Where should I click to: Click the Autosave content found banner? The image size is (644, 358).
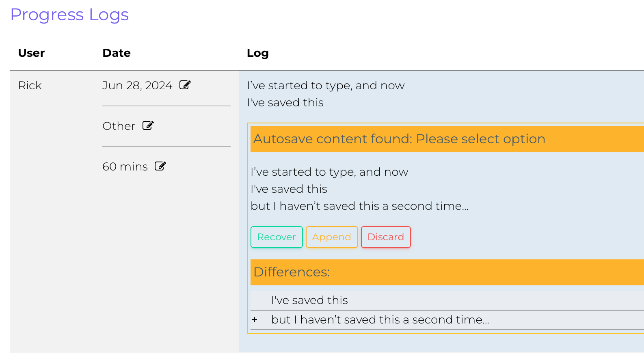coord(399,139)
